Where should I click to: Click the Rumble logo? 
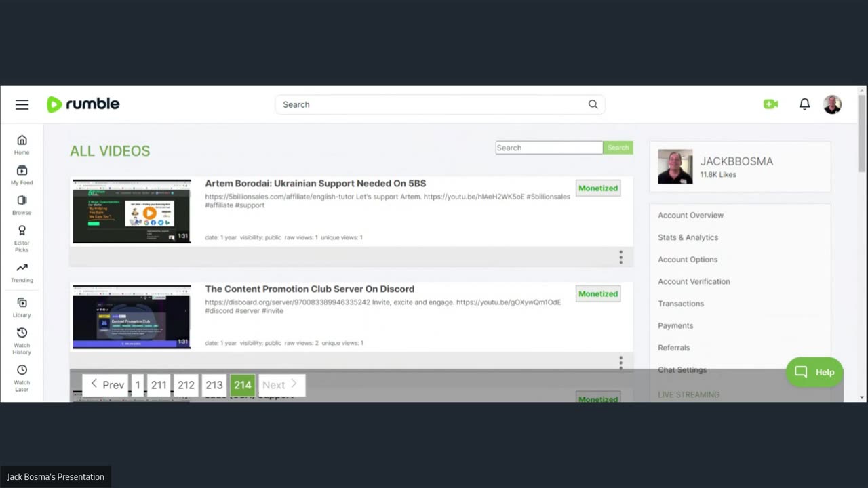(83, 104)
